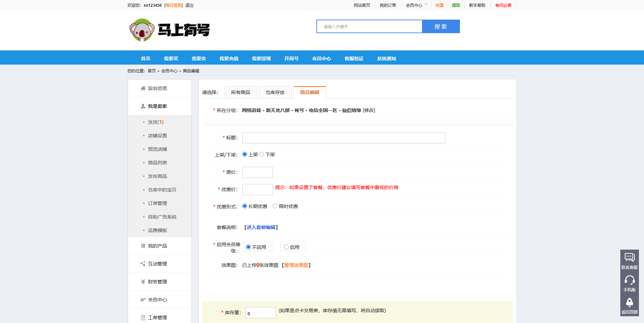The width and height of the screenshot is (644, 323).
Task: Open 自助广告系统 sidebar item
Action: click(162, 217)
